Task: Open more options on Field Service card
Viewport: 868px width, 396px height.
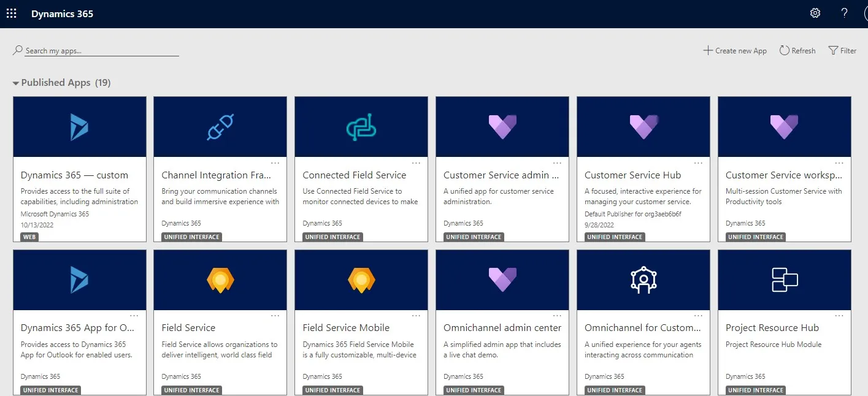Action: (275, 316)
